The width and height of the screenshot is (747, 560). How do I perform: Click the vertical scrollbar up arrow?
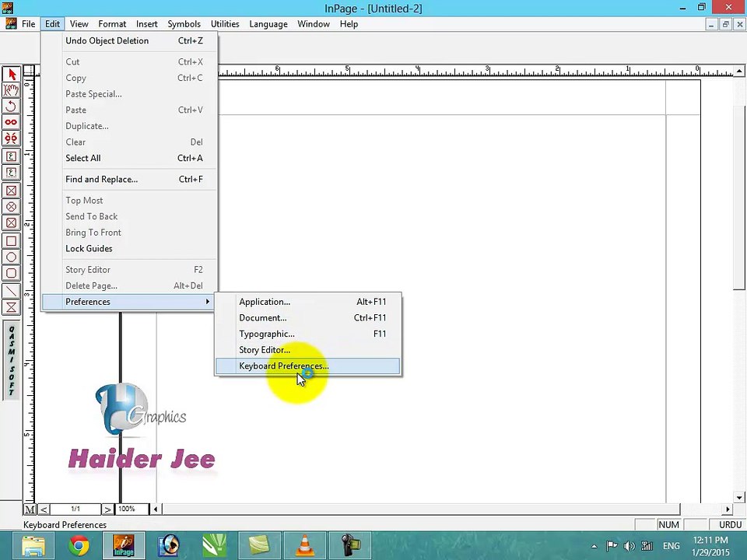[x=739, y=71]
